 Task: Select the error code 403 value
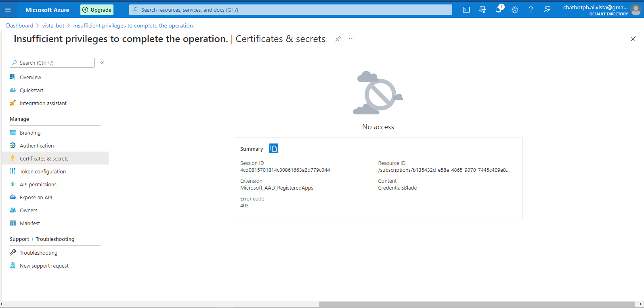(x=244, y=206)
